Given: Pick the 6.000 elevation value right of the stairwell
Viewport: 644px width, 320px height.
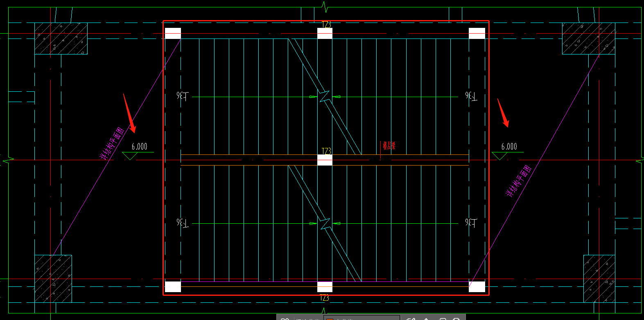Looking at the screenshot, I should 509,147.
